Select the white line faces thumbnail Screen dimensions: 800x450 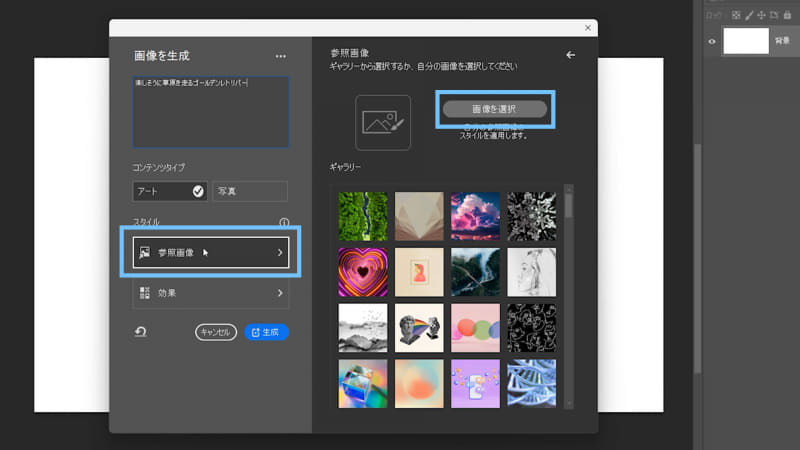coord(532,328)
